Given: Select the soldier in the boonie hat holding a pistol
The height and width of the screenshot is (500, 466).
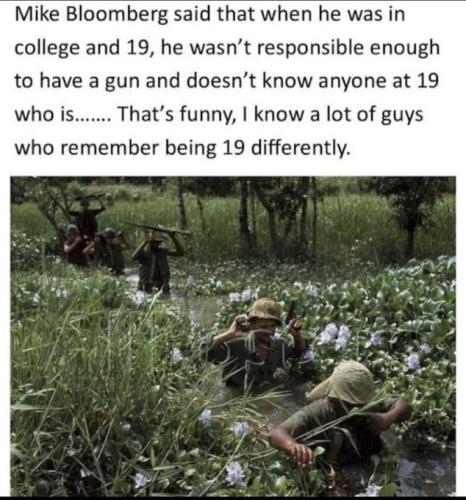Looking at the screenshot, I should click(257, 343).
